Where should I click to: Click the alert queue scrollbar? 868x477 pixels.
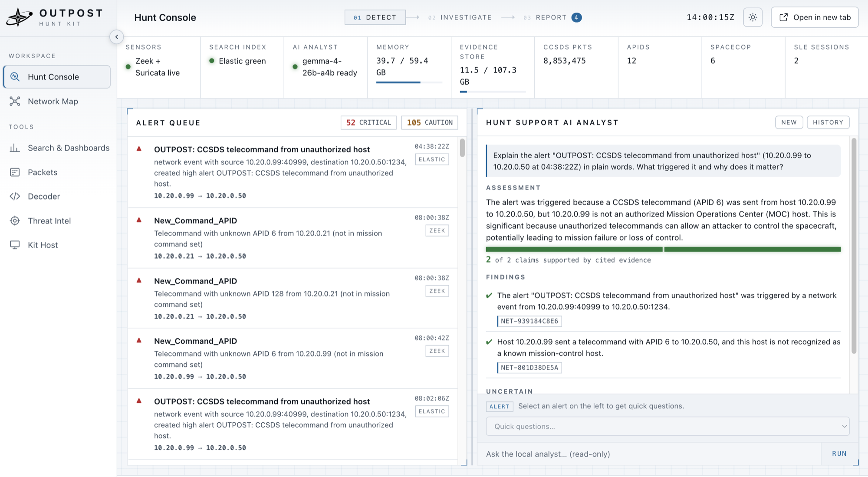(x=462, y=148)
